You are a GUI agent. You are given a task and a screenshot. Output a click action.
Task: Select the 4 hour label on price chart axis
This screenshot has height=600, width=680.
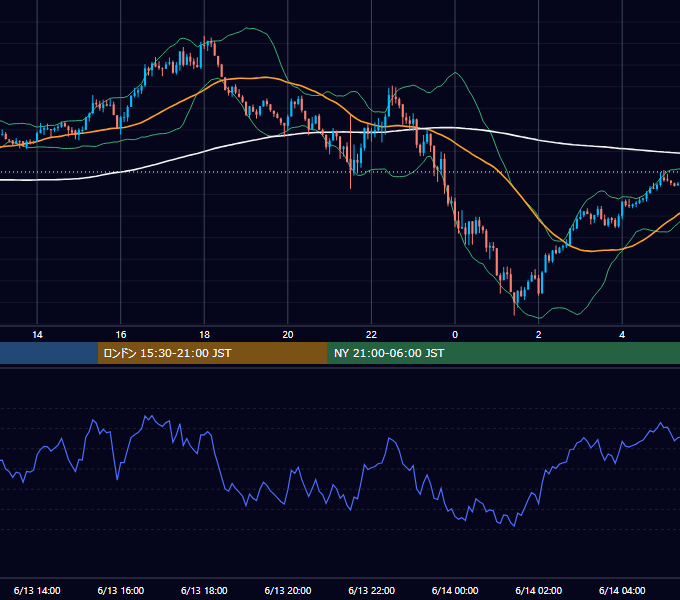622,335
